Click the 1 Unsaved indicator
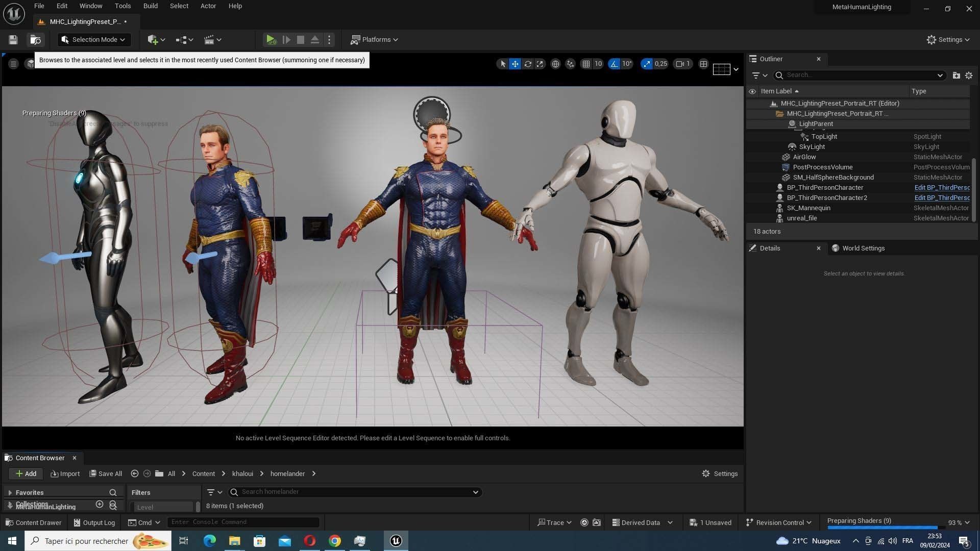This screenshot has width=980, height=551. pos(710,523)
